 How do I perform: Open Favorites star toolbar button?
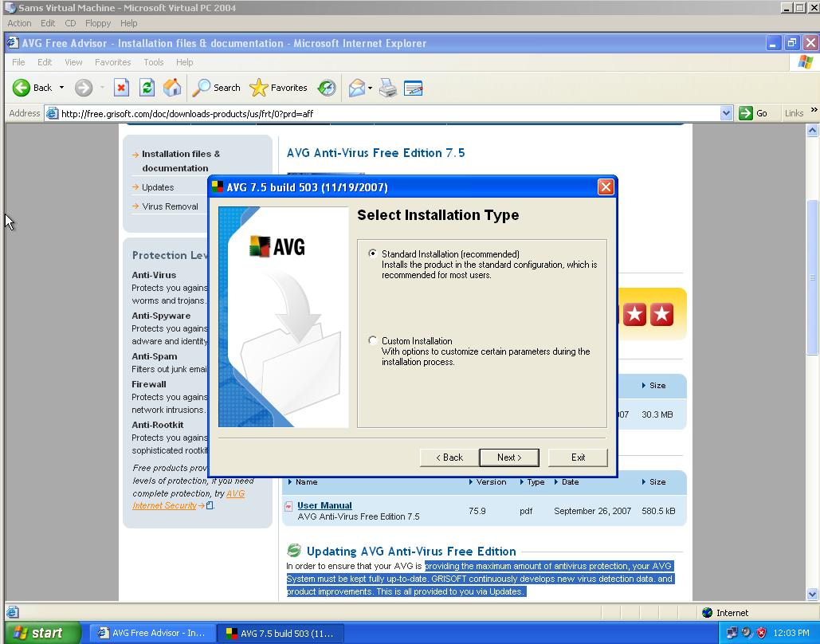point(278,88)
